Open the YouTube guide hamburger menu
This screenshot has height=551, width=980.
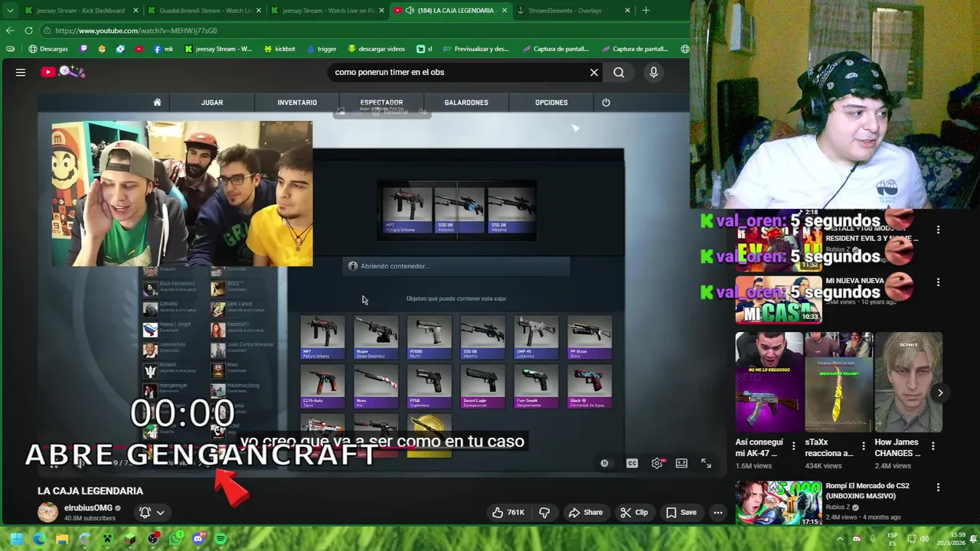[x=21, y=72]
